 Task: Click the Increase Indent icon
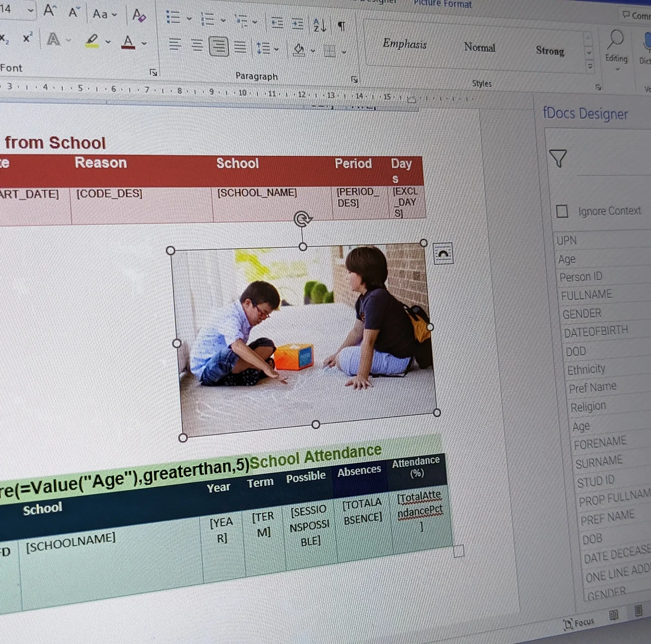pyautogui.click(x=297, y=23)
